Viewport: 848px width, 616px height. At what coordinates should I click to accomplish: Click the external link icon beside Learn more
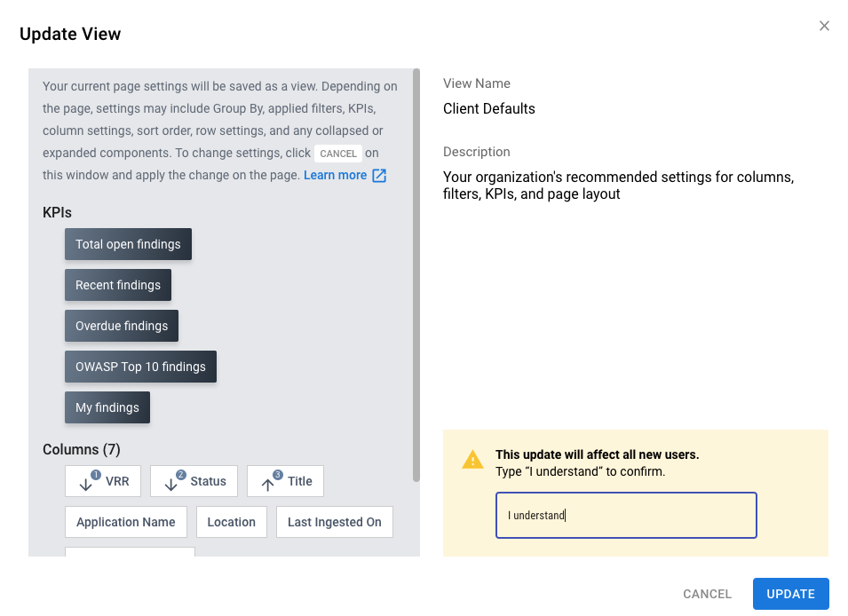click(379, 175)
